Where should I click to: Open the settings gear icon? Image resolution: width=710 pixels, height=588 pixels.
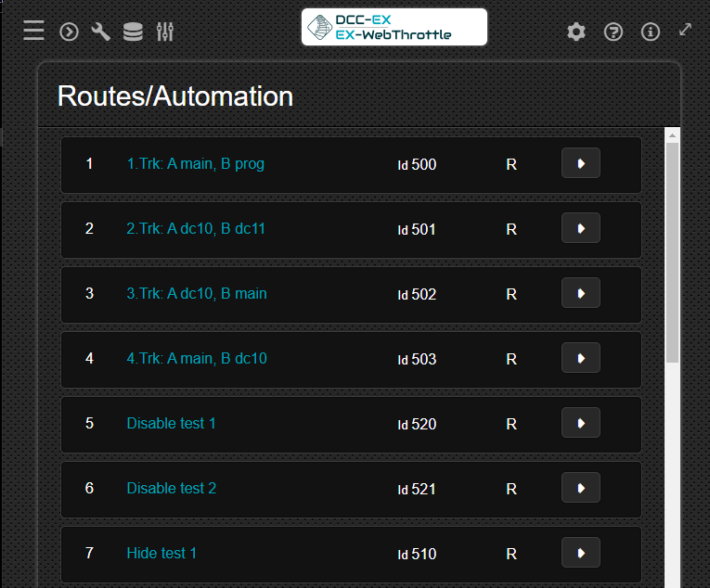[576, 32]
